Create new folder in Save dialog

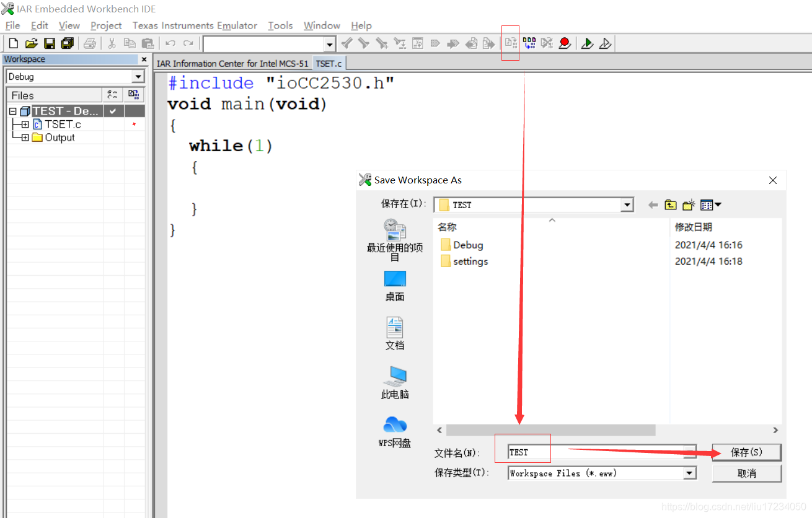[x=689, y=205]
